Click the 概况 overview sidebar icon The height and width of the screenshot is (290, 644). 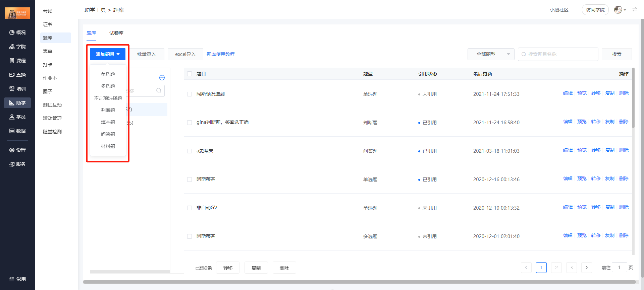click(12, 32)
